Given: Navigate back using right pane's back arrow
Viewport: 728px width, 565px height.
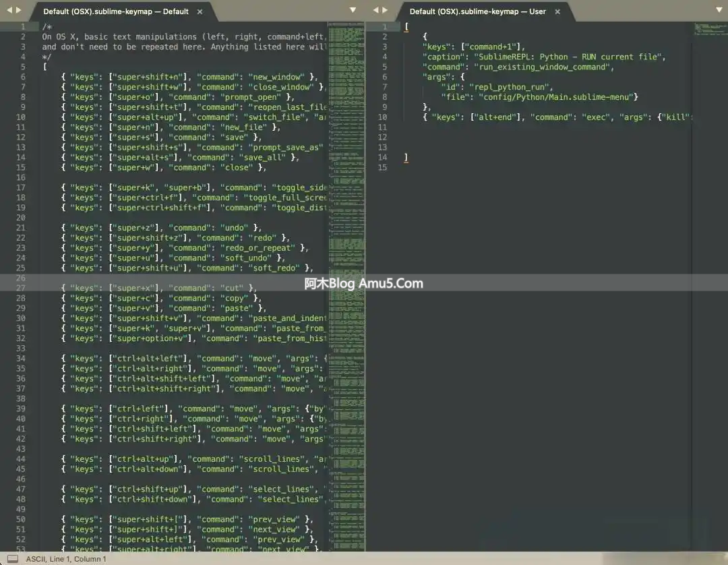Looking at the screenshot, I should tap(375, 11).
